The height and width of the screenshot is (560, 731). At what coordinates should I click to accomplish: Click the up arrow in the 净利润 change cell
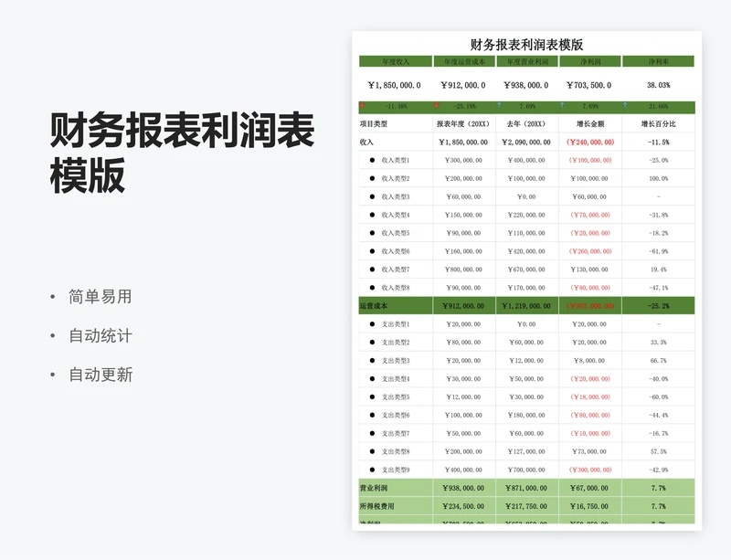click(x=562, y=105)
